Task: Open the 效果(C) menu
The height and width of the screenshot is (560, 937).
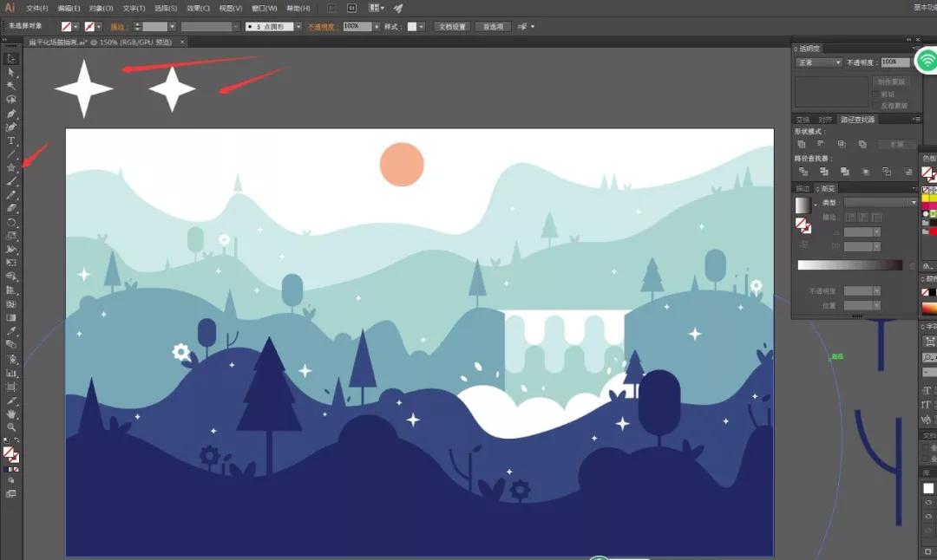Action: point(199,8)
